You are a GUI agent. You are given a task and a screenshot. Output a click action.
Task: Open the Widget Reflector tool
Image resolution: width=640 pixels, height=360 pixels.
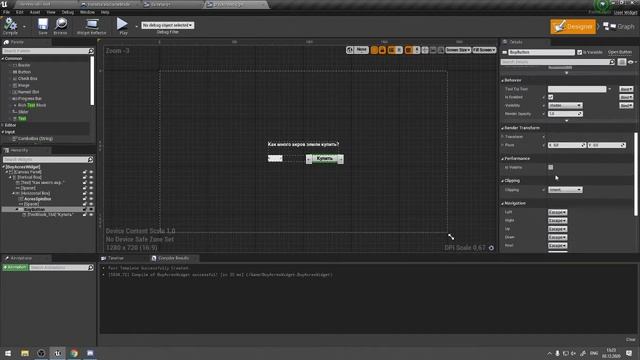click(x=91, y=26)
